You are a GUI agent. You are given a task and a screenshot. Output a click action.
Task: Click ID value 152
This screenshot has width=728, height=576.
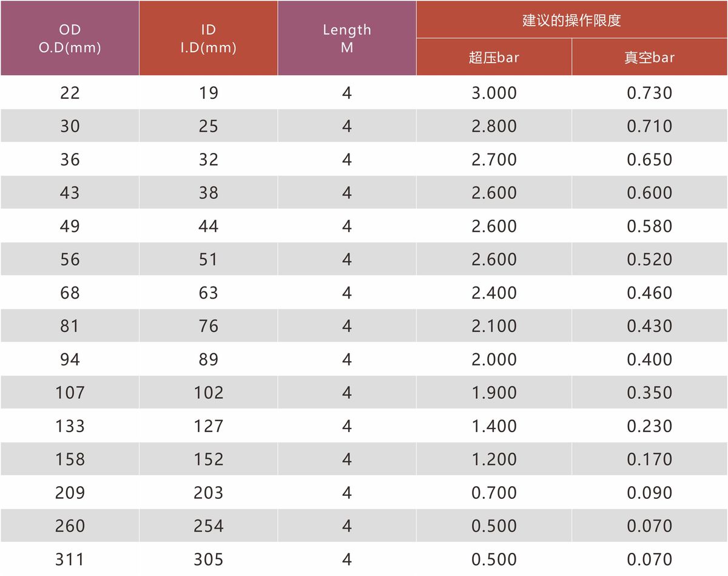[x=208, y=459]
